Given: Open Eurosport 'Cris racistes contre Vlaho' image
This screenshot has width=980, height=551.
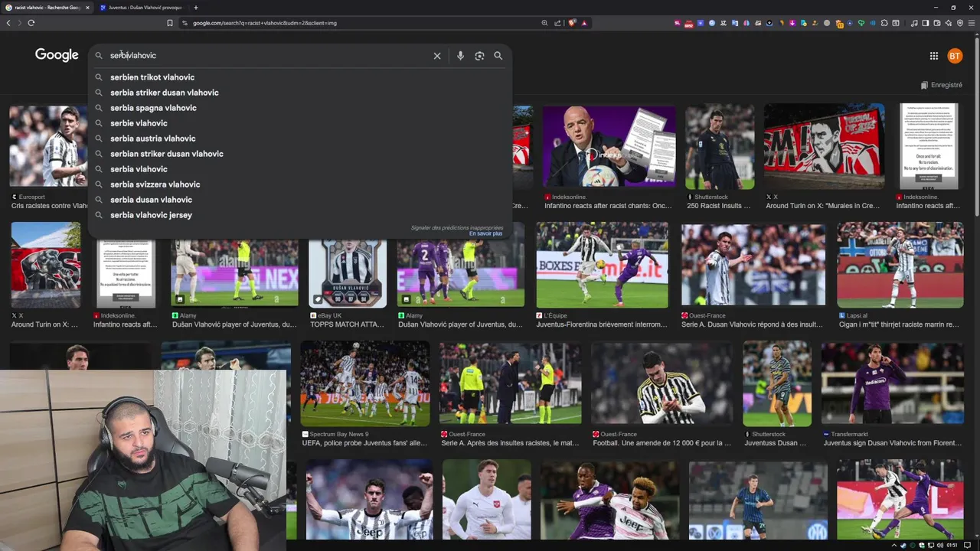Looking at the screenshot, I should pyautogui.click(x=48, y=146).
